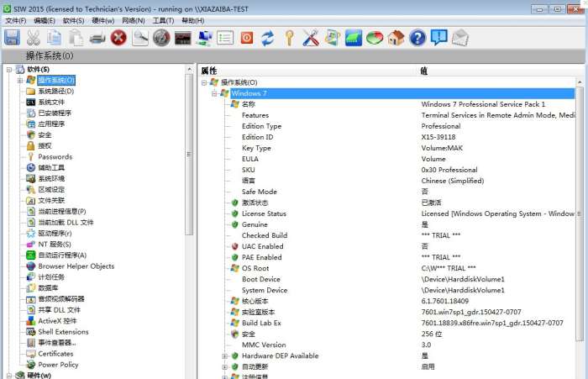Open the Certificates tree item
The height and width of the screenshot is (379, 588).
(x=55, y=354)
